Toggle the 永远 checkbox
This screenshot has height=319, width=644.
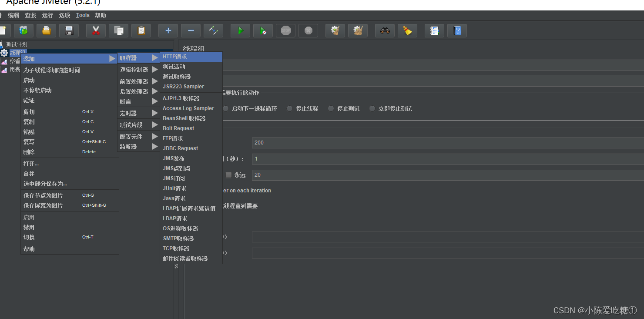point(228,175)
